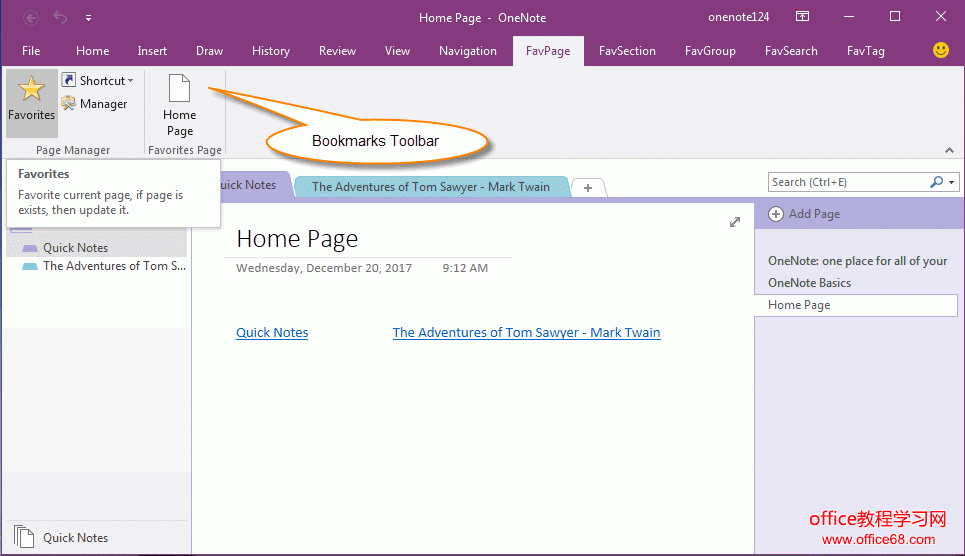The image size is (965, 556).
Task: Click inside the Search (Ctrl+E) box
Action: [x=848, y=182]
